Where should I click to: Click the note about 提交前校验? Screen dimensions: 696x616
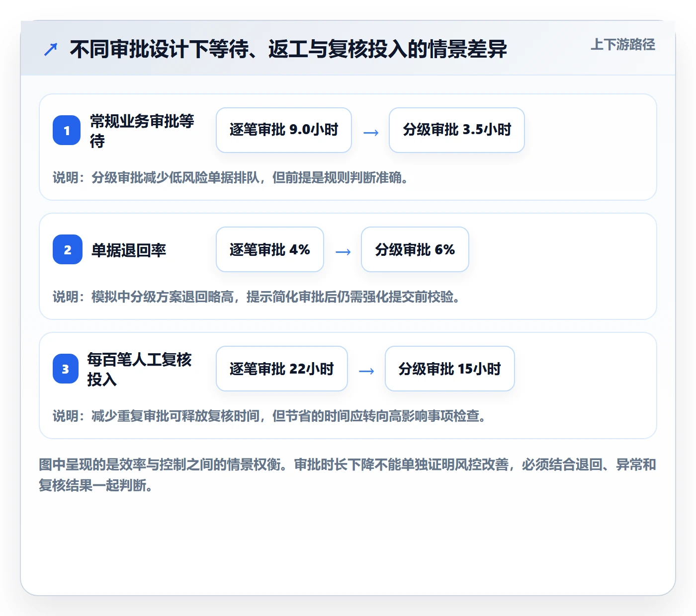tap(257, 297)
